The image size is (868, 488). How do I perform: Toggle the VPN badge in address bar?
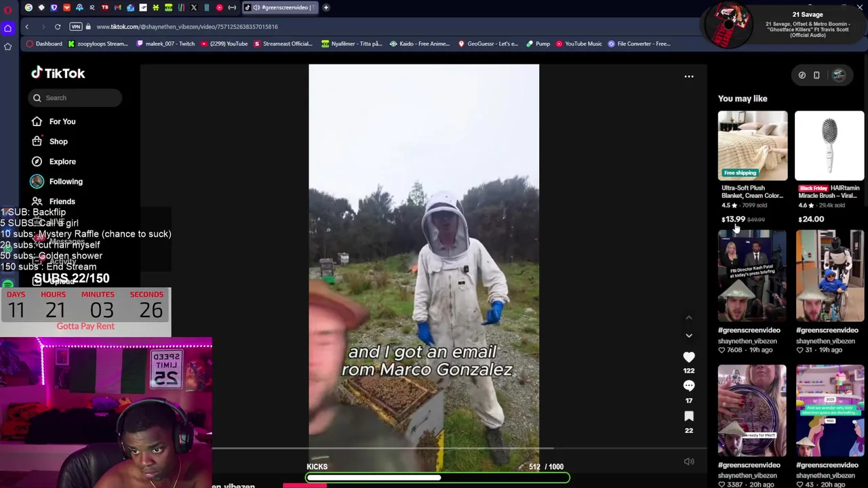[76, 26]
